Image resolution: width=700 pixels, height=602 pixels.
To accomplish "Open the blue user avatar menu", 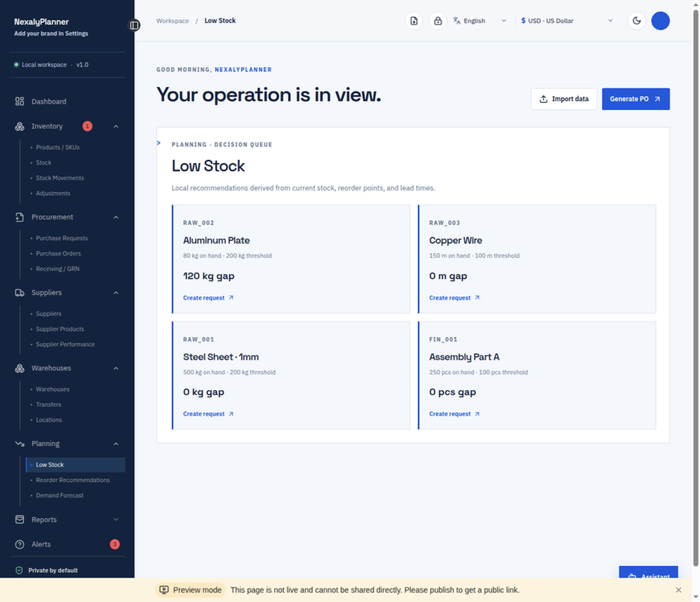I will tap(660, 21).
